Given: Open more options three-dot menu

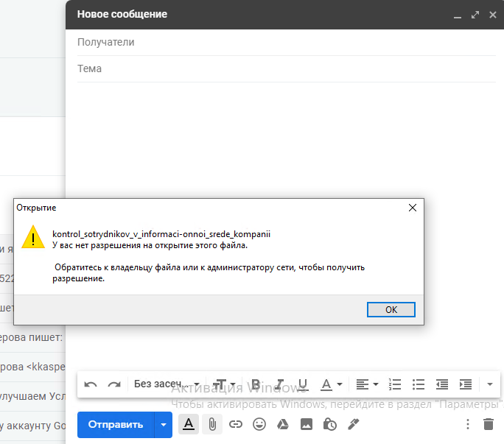Looking at the screenshot, I should 467,424.
